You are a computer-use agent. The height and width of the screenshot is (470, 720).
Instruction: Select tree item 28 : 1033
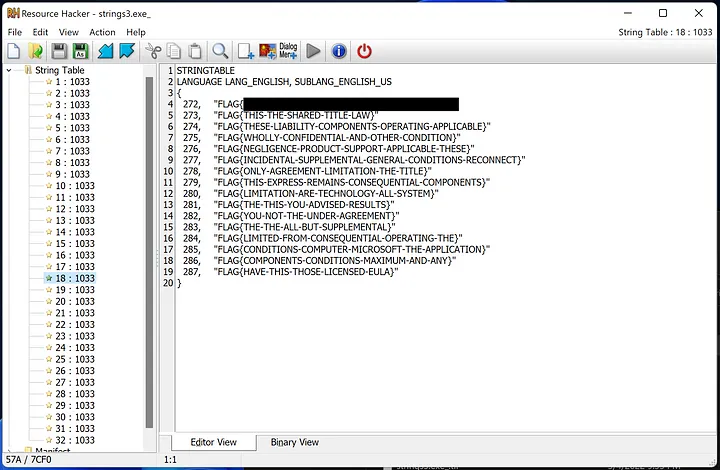click(x=75, y=394)
